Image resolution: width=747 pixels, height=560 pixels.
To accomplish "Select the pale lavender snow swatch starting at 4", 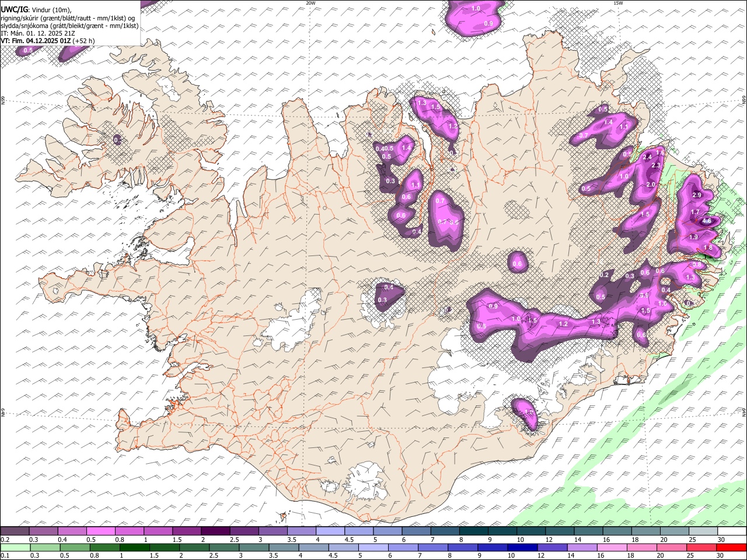I will [329, 531].
